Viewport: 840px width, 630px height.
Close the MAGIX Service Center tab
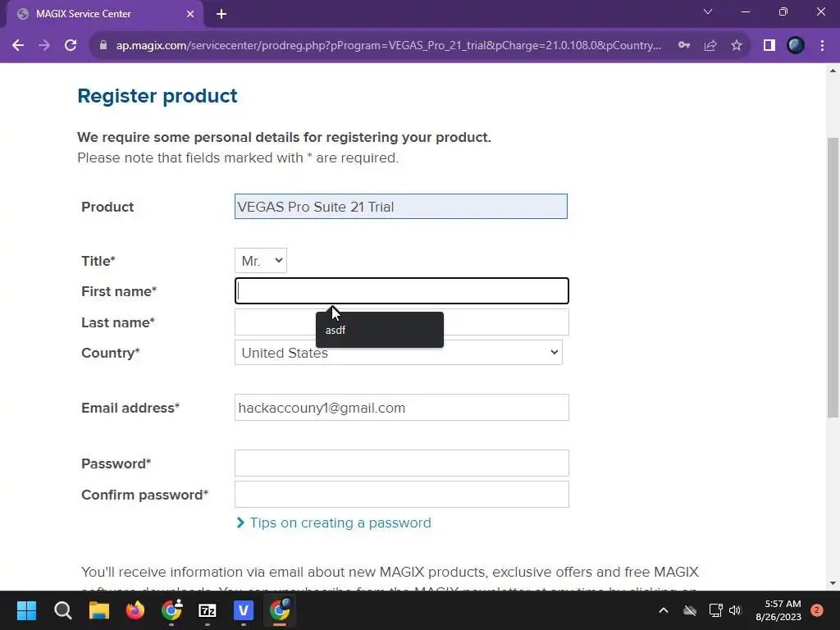point(190,14)
